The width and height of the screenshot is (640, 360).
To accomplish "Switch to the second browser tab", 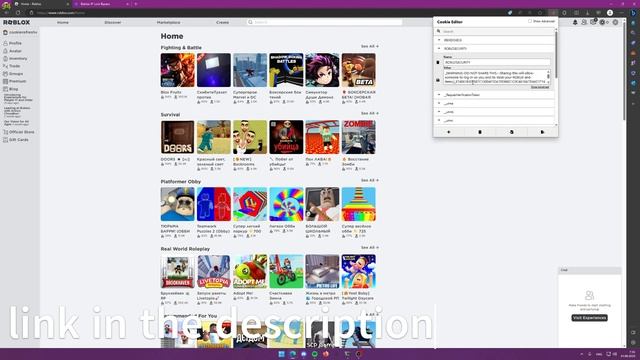I will click(x=102, y=4).
